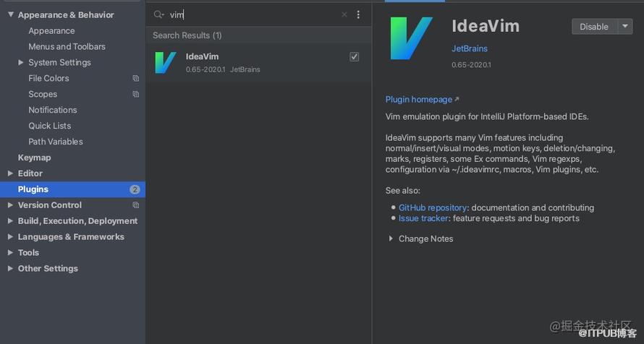644x344 pixels.
Task: Click the Vim emulation plugin description line
Action: pos(487,116)
